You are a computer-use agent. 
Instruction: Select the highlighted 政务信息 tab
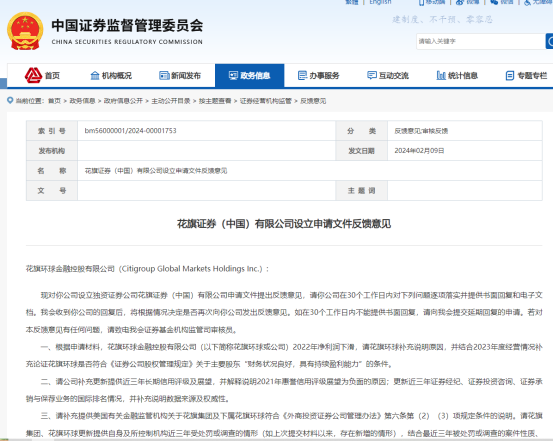pos(249,75)
